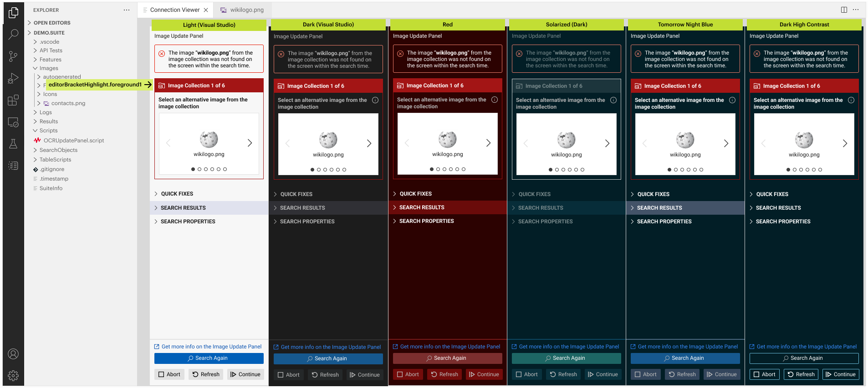Click the wikilogo thumbnail in the Light theme carousel
This screenshot has width=868, height=388.
[x=209, y=139]
